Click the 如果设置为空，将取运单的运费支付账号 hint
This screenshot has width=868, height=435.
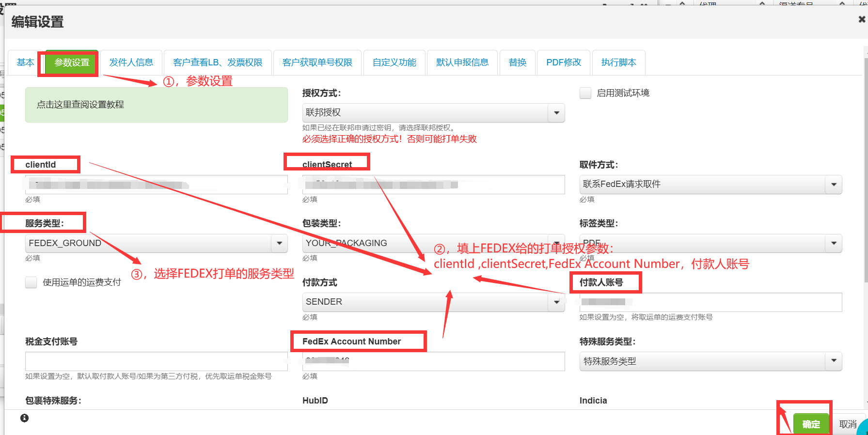coord(646,317)
